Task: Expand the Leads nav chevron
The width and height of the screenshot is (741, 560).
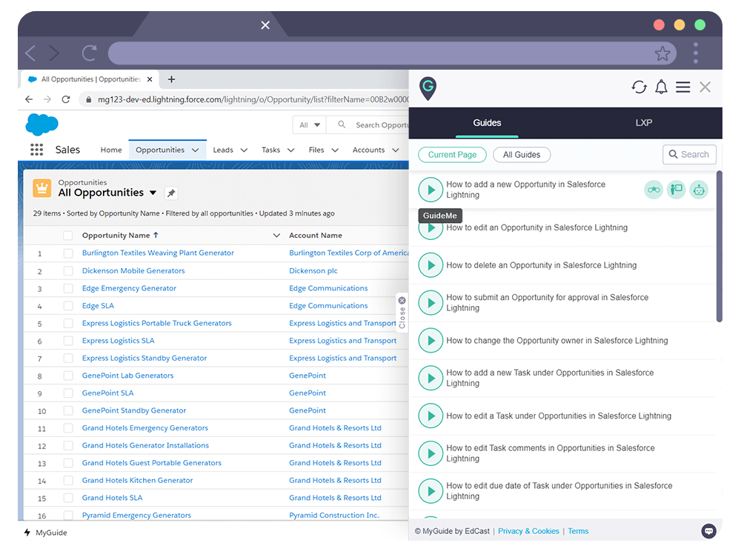Action: tap(244, 150)
